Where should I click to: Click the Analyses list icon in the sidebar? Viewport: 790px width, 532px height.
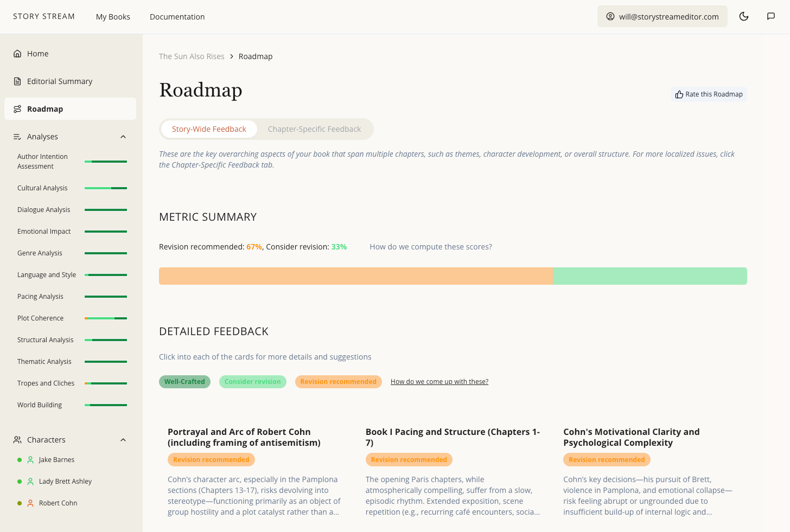pos(17,137)
